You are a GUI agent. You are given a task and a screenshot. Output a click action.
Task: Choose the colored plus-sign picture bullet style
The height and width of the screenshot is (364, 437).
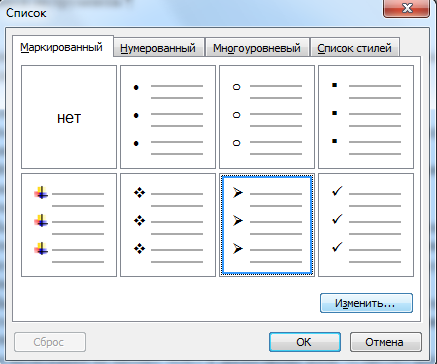click(69, 225)
